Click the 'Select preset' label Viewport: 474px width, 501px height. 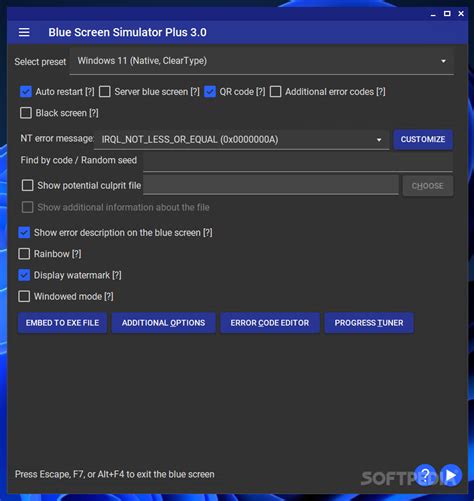(x=40, y=62)
